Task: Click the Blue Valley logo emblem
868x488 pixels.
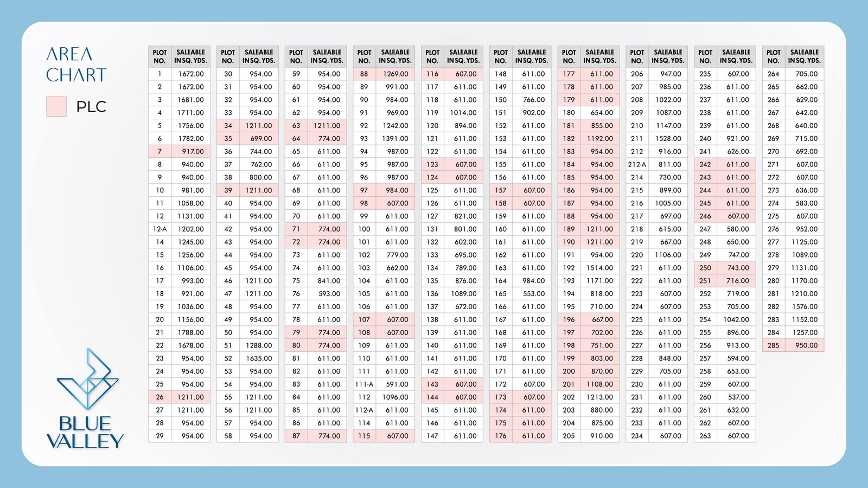Action: coord(87,378)
